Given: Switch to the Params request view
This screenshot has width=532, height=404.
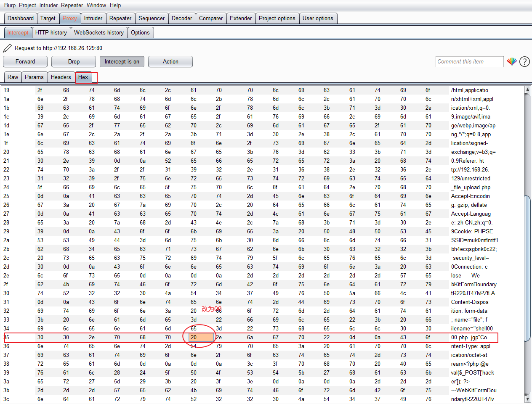Looking at the screenshot, I should 34,77.
